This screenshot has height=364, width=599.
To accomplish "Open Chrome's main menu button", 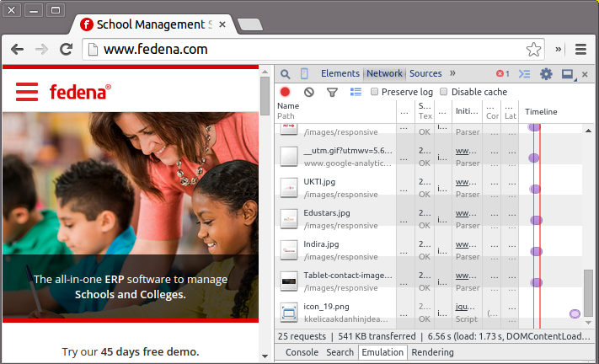I will pyautogui.click(x=580, y=50).
